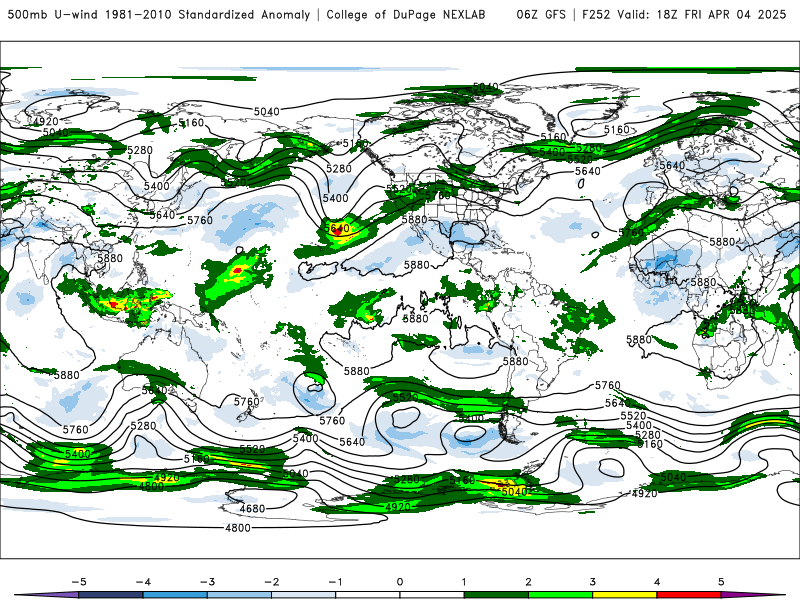Click the bright green 2 to 3 colorbar segment
Image resolution: width=800 pixels, height=600 pixels.
pyautogui.click(x=561, y=595)
